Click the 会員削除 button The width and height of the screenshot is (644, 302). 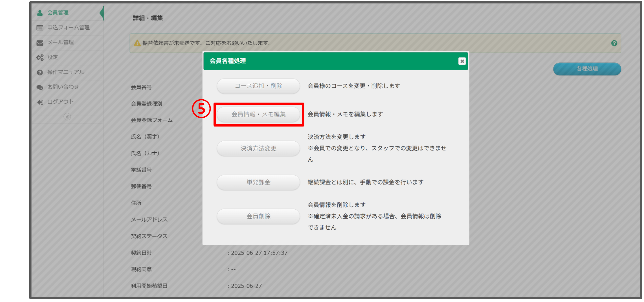[x=258, y=216]
